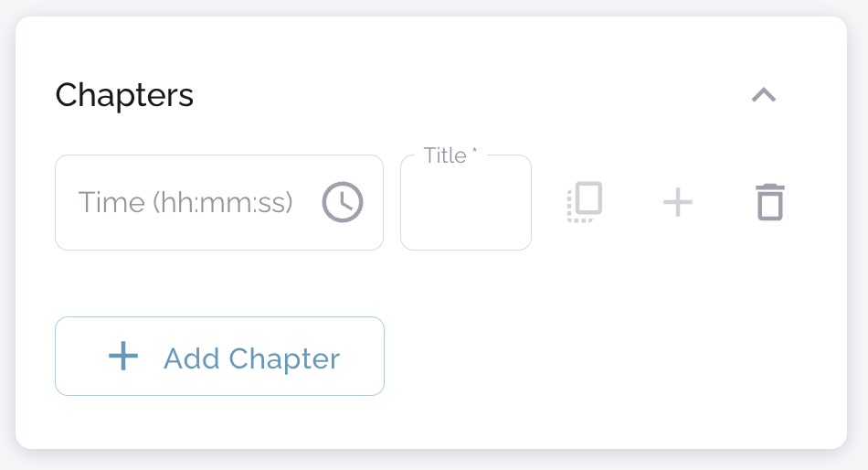
Task: Click the clock icon in the time field
Action: [343, 202]
